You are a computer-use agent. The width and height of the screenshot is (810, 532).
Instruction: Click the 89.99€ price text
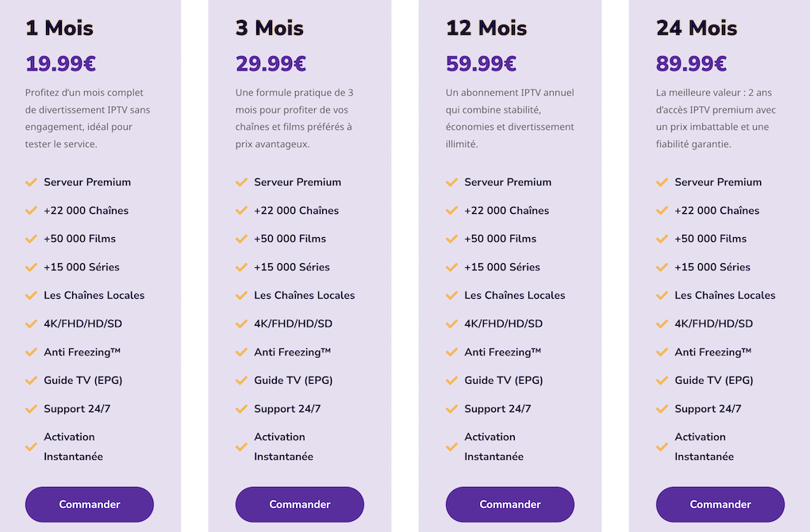pyautogui.click(x=691, y=63)
